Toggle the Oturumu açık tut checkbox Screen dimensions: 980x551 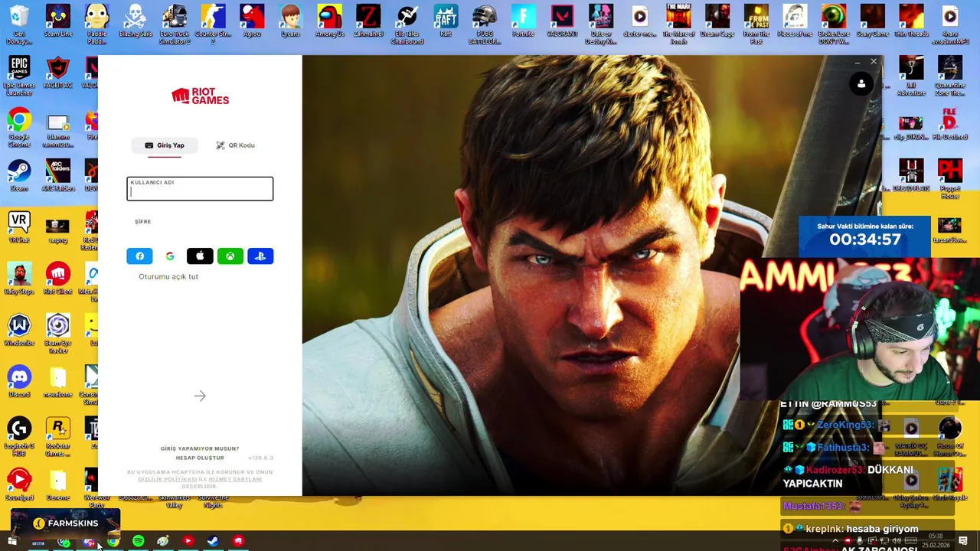tap(168, 277)
